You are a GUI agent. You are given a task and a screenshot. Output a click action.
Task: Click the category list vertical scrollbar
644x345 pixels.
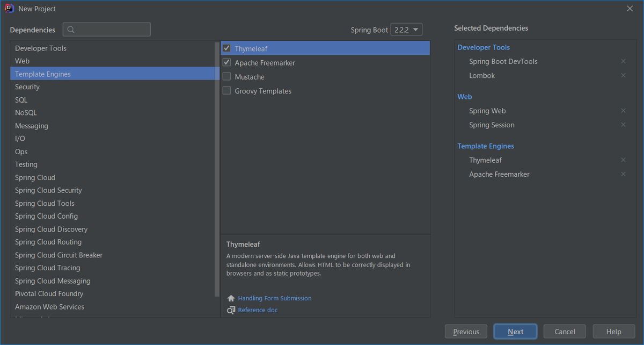(x=217, y=169)
